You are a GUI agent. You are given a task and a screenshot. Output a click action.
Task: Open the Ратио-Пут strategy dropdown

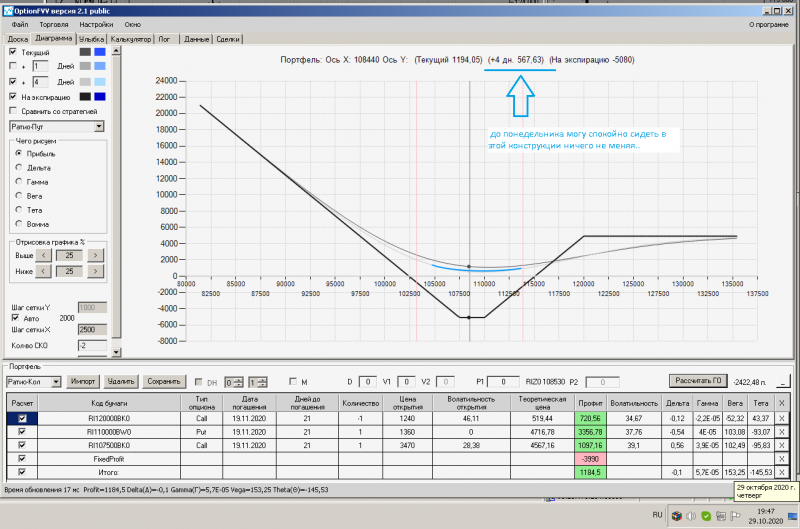[x=98, y=127]
